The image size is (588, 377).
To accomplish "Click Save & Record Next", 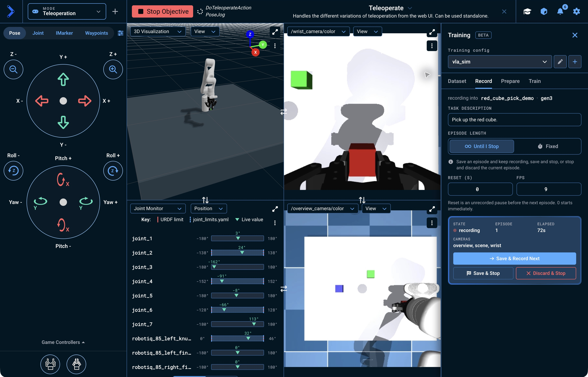I will click(514, 259).
